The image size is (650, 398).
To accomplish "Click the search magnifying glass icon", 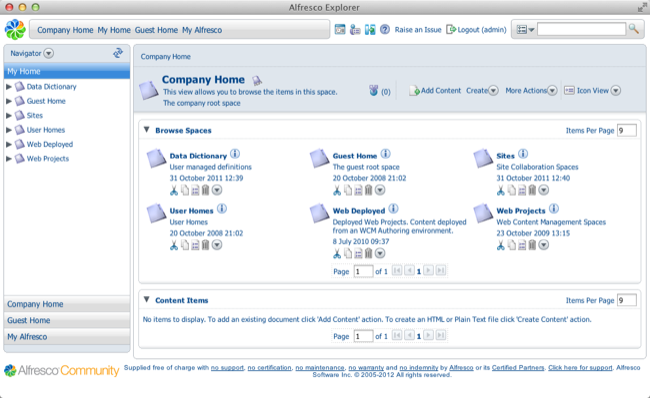I will 633,29.
